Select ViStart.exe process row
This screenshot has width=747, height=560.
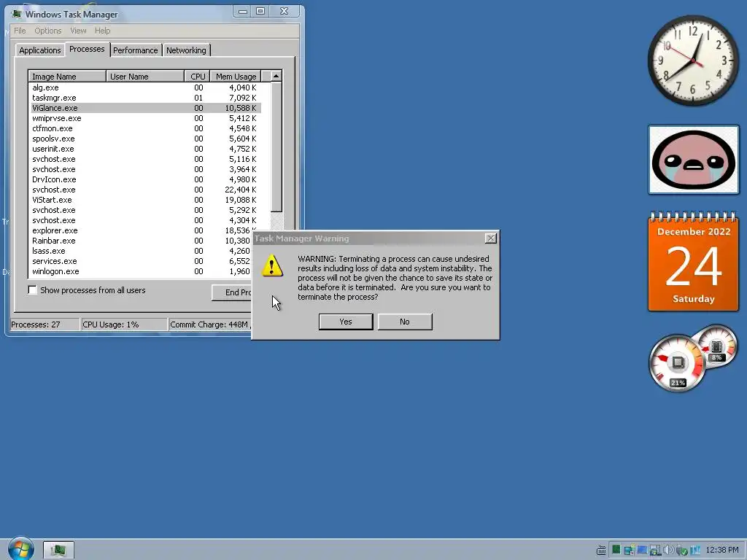[x=145, y=200]
